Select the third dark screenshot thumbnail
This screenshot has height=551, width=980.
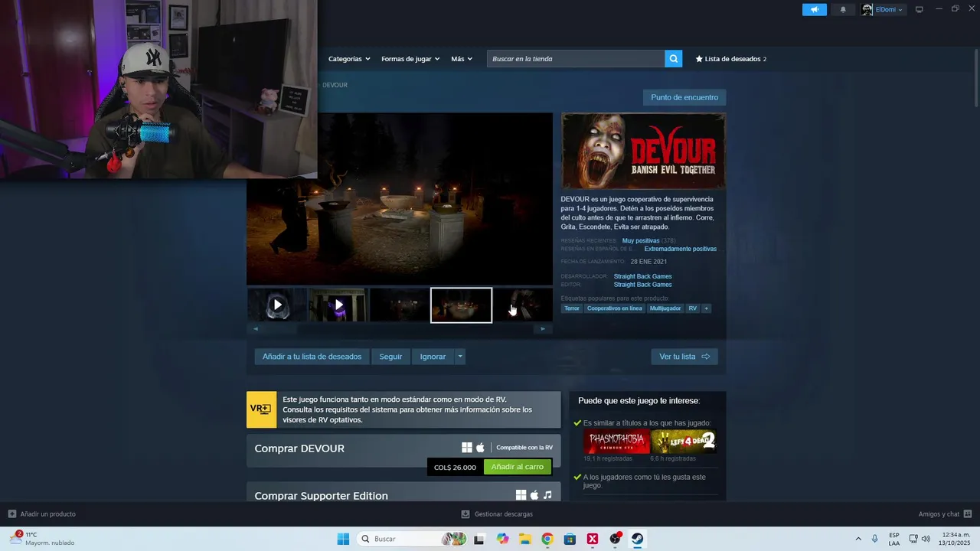400,305
